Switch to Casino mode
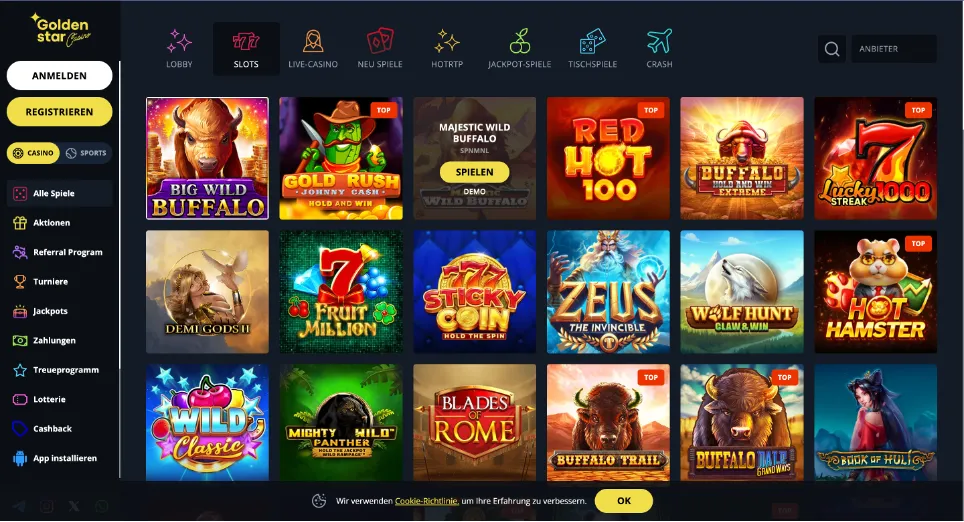The width and height of the screenshot is (964, 522). click(x=33, y=153)
